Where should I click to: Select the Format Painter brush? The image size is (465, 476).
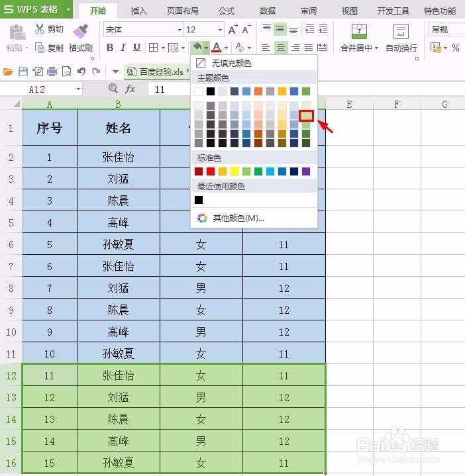81,31
